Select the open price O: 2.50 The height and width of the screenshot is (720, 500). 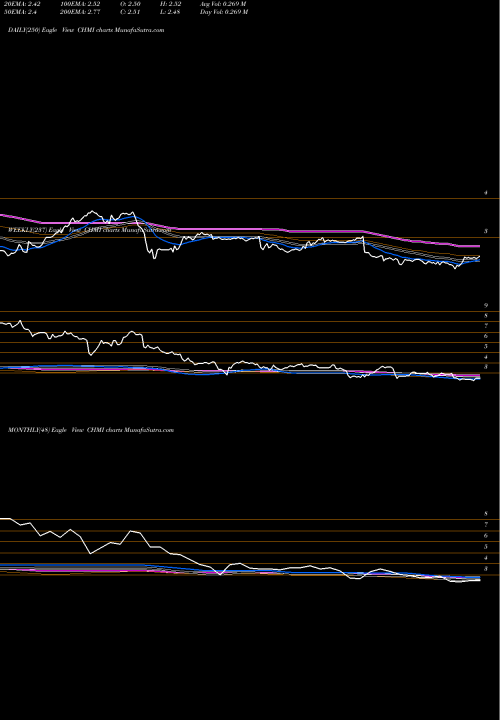[132, 4]
